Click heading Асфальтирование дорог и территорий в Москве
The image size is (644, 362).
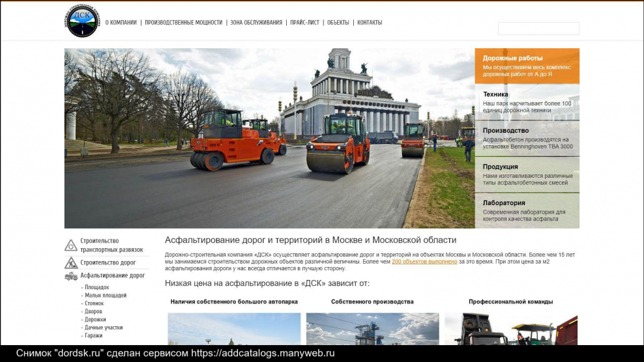[310, 240]
